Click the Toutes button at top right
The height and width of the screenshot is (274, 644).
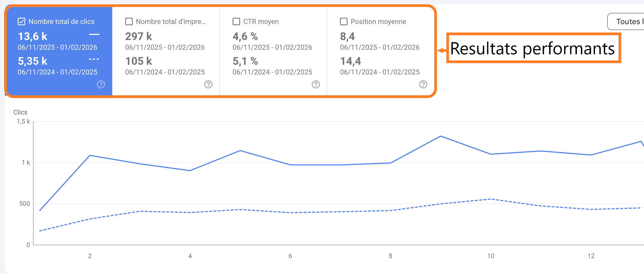tap(627, 21)
